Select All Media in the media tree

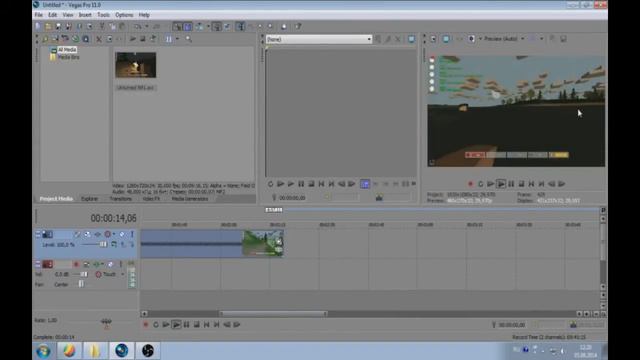[67, 50]
